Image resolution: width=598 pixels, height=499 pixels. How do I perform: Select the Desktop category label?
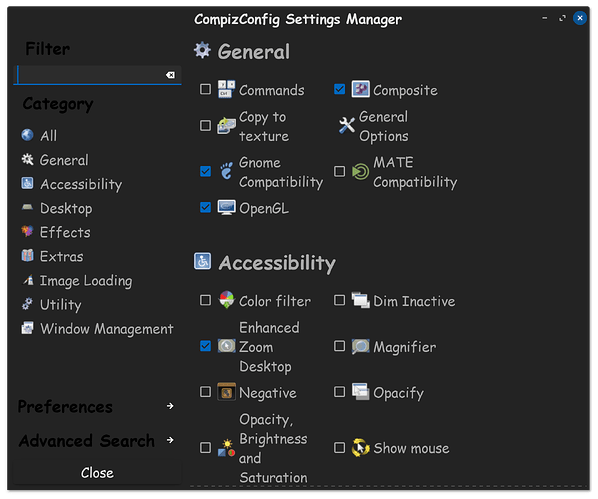coord(66,209)
